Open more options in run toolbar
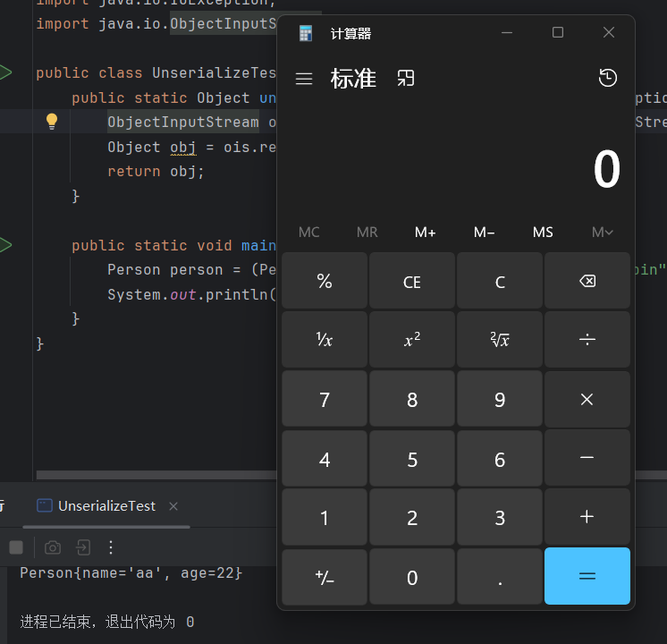 (x=111, y=547)
